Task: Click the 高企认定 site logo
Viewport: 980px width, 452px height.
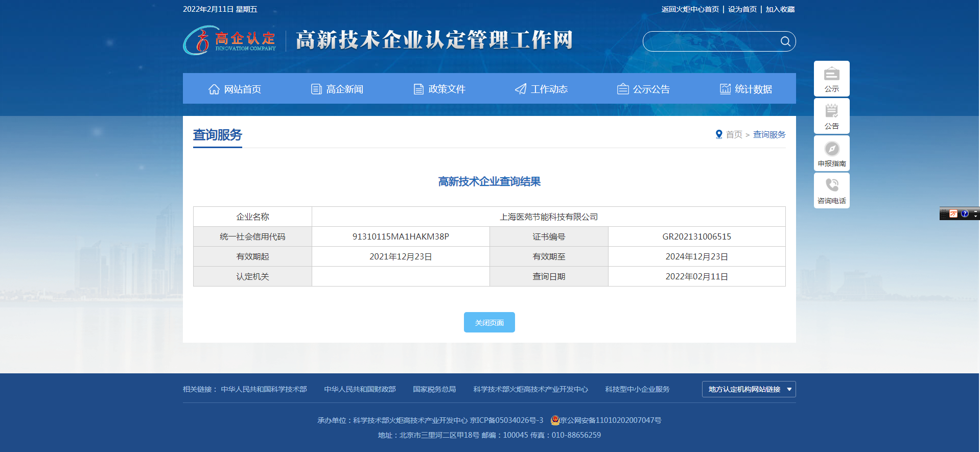Action: [229, 41]
